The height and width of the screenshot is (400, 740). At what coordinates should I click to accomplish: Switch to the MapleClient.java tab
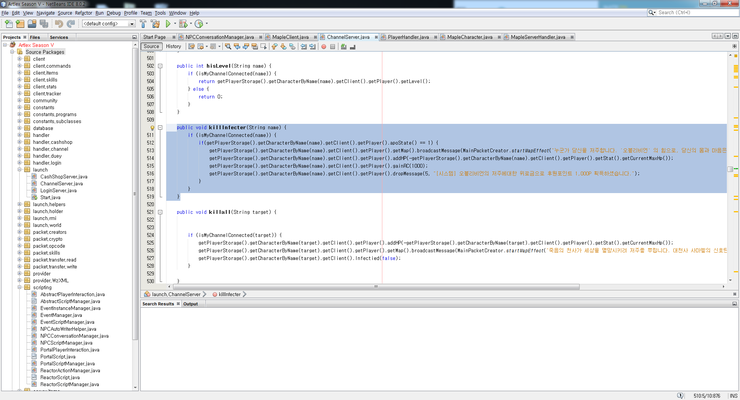[290, 36]
